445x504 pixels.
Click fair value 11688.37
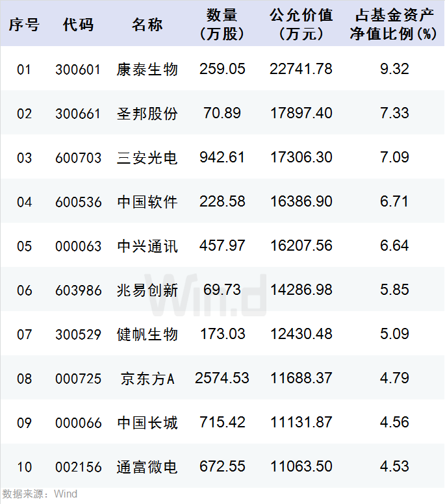(301, 378)
